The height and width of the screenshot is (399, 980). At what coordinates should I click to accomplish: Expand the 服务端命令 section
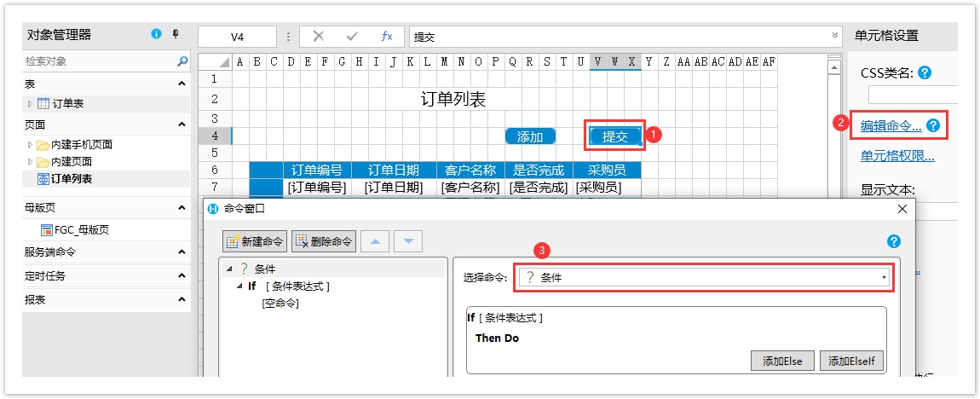click(182, 252)
